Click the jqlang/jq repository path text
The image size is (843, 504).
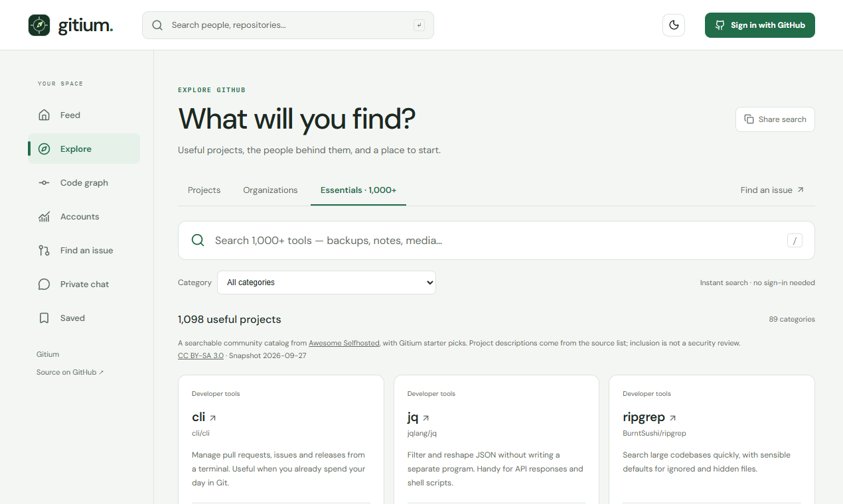tap(422, 433)
